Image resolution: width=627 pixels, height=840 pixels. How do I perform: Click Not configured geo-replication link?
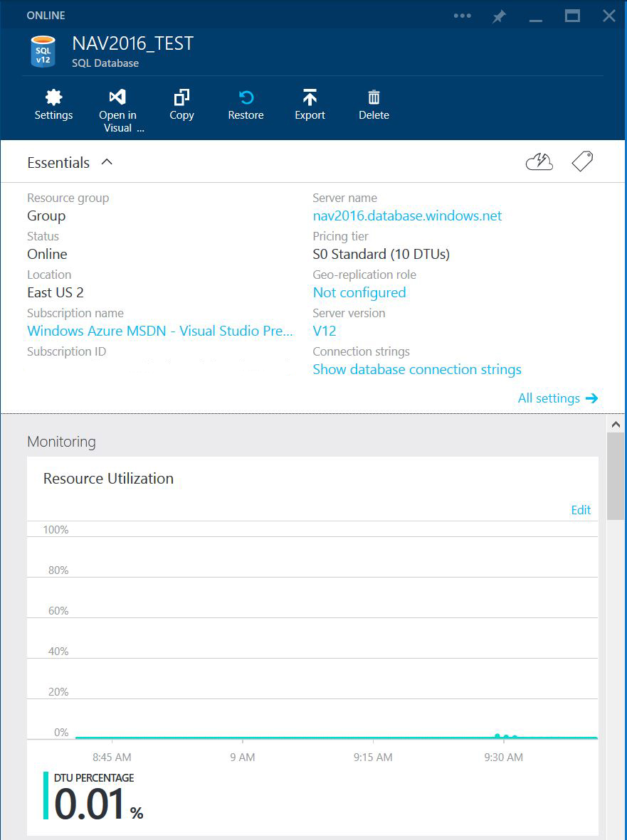[359, 292]
